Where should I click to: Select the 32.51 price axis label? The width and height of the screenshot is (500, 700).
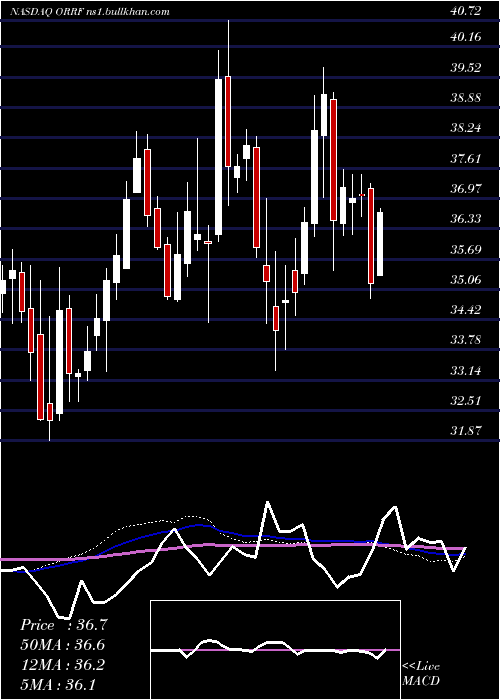(466, 400)
